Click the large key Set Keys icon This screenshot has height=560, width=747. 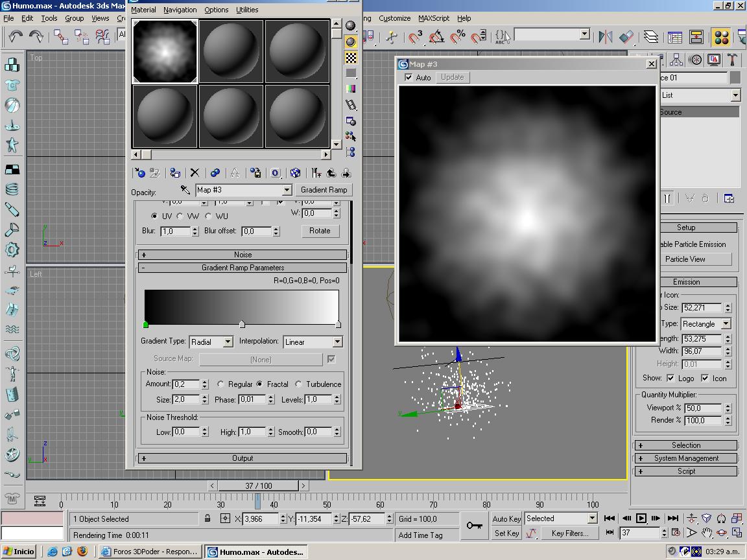[474, 525]
